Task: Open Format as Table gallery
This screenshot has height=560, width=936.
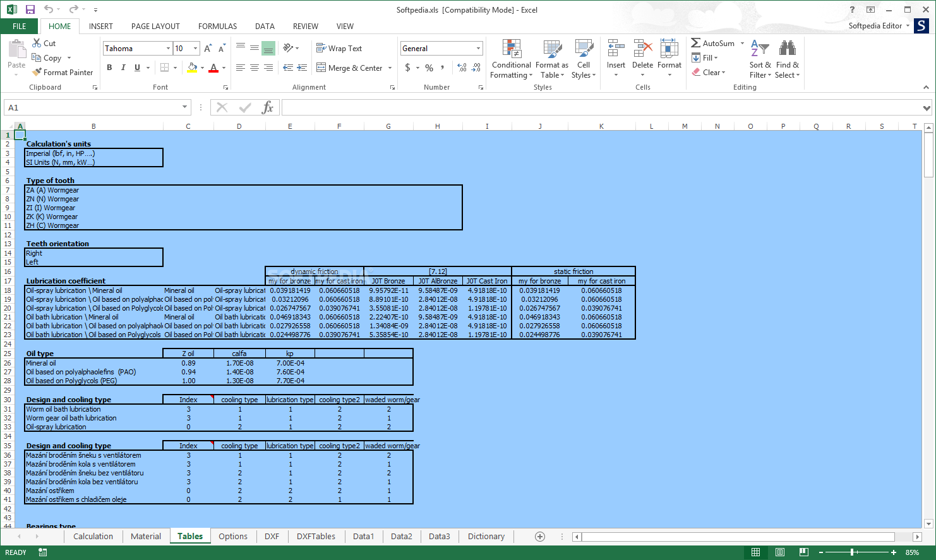Action: point(552,59)
